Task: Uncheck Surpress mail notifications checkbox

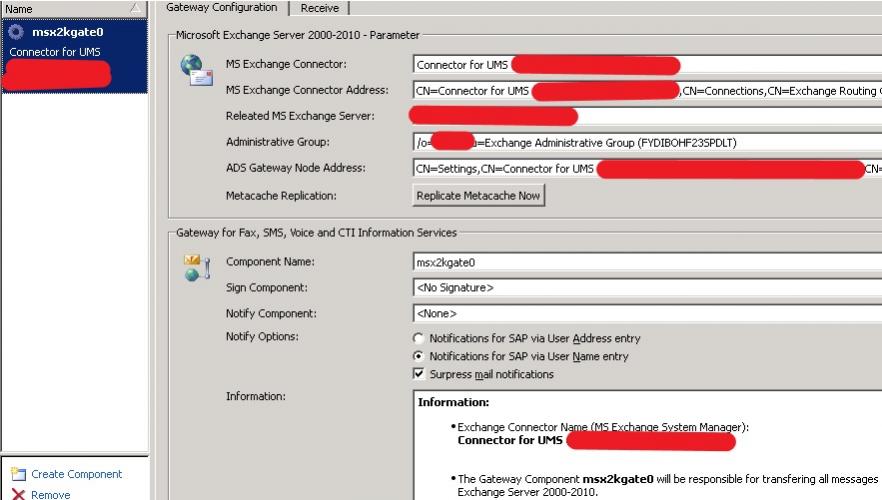Action: (x=419, y=374)
